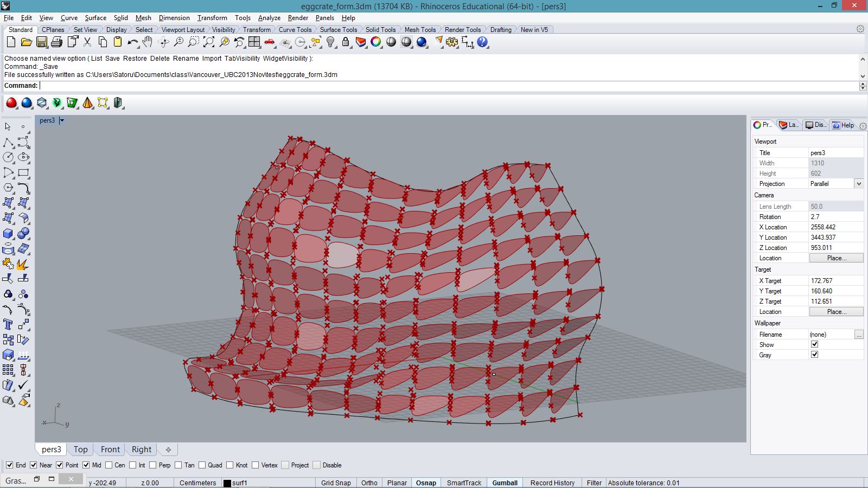Viewport: 868px width, 488px height.
Task: Pick the Text object tool
Action: [8, 325]
